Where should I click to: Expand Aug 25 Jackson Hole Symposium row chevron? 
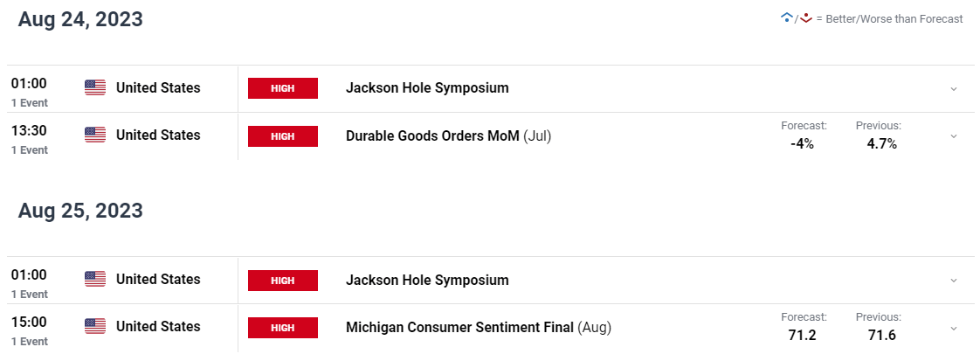[954, 281]
